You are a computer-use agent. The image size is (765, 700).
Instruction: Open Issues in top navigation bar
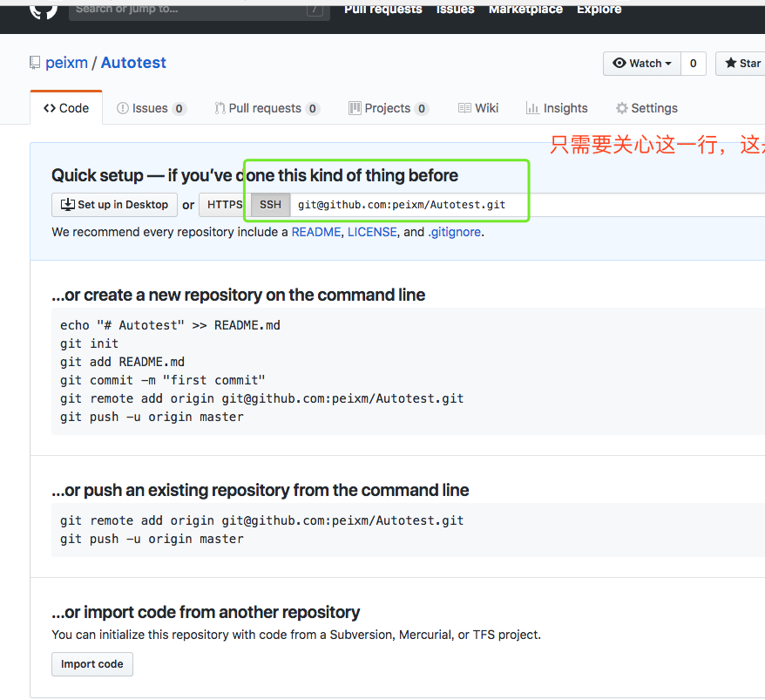pyautogui.click(x=455, y=10)
